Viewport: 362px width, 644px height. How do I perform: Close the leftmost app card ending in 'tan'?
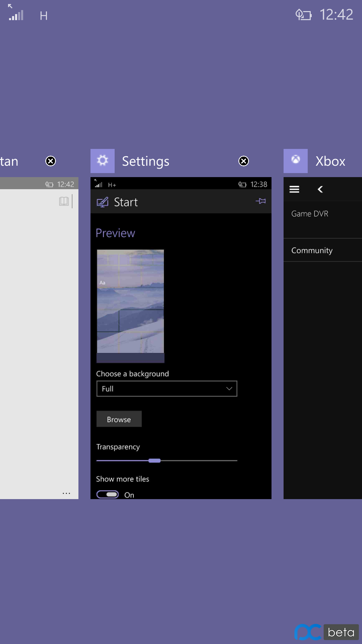pyautogui.click(x=51, y=161)
